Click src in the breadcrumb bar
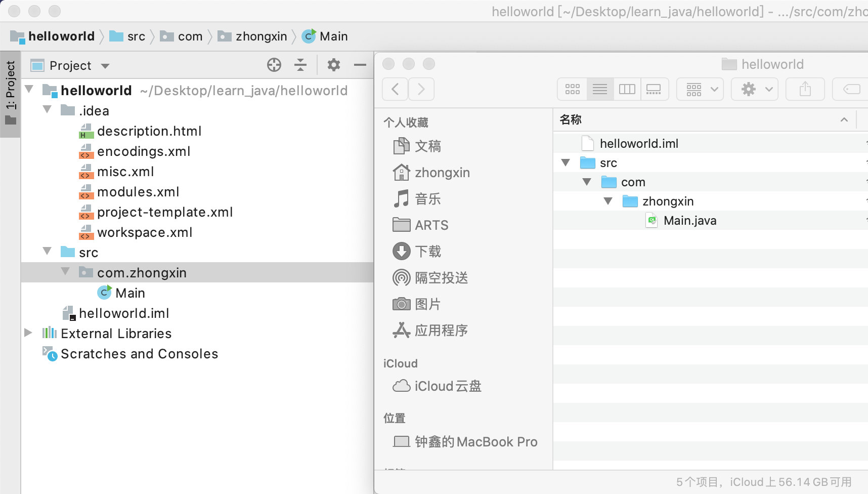 (127, 36)
